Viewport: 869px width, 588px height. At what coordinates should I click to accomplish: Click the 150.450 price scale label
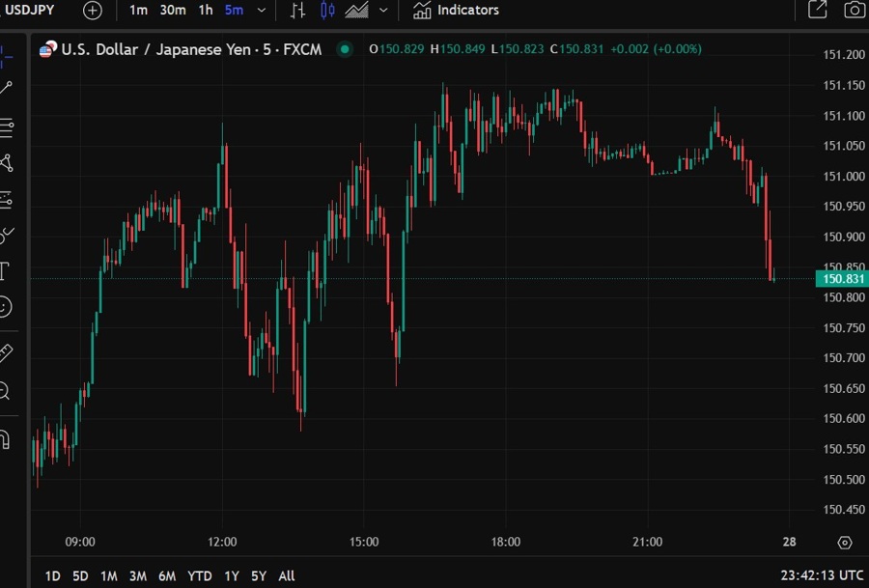[844, 509]
